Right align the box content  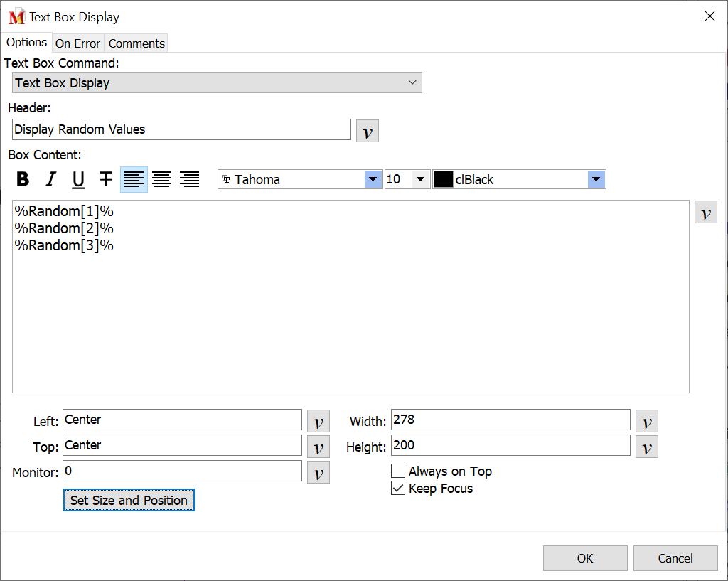(189, 179)
